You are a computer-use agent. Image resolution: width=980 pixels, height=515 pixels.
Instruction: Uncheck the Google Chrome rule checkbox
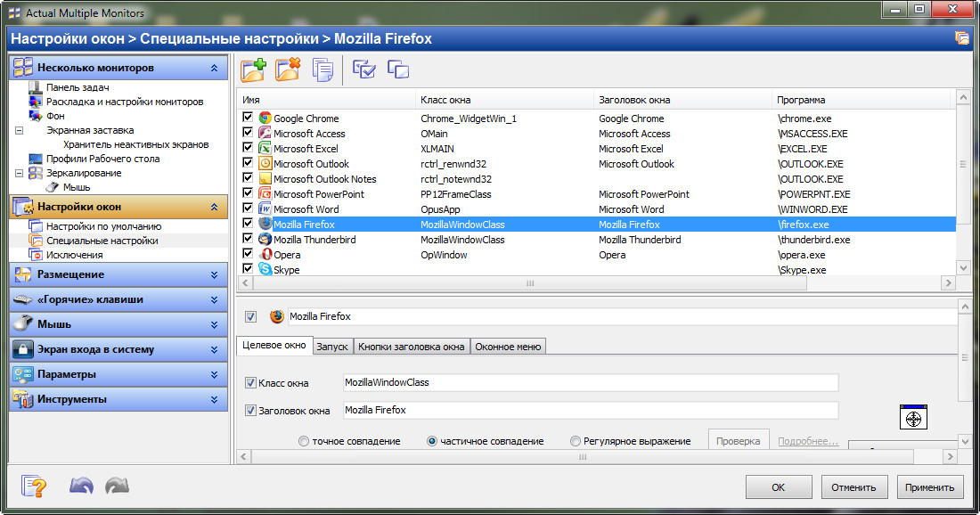(x=248, y=117)
